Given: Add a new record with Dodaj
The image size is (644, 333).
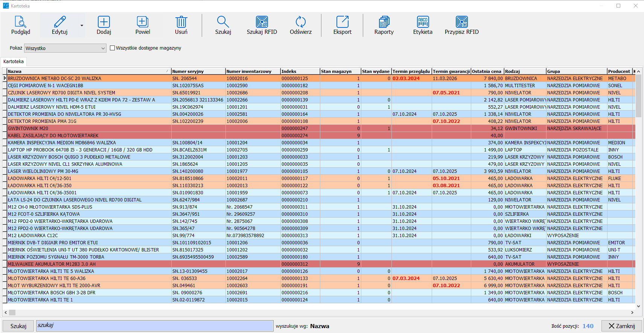Looking at the screenshot, I should [104, 25].
